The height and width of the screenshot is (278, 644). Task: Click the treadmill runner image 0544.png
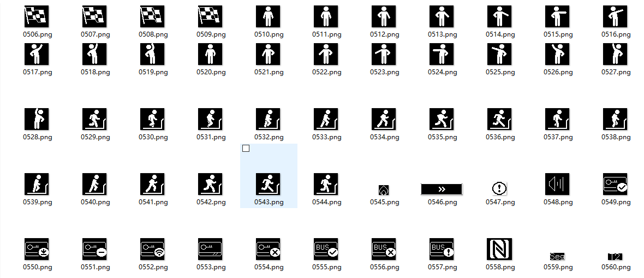point(326,184)
